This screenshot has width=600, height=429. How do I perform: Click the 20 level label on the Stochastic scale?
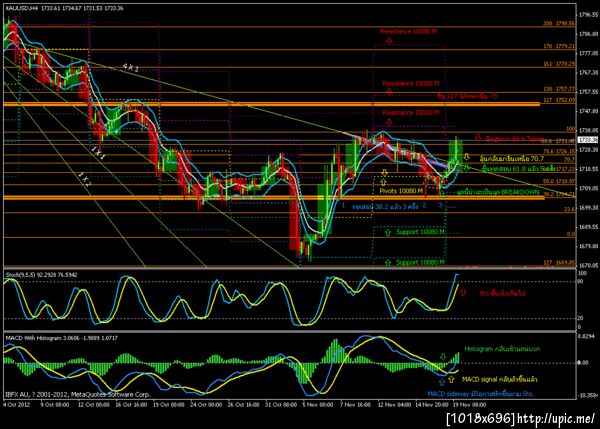[x=580, y=318]
